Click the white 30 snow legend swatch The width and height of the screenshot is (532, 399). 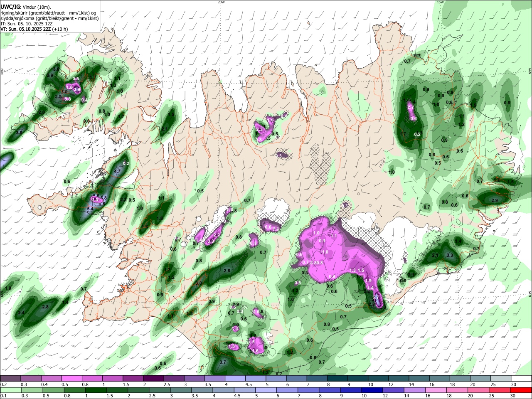tap(520, 379)
